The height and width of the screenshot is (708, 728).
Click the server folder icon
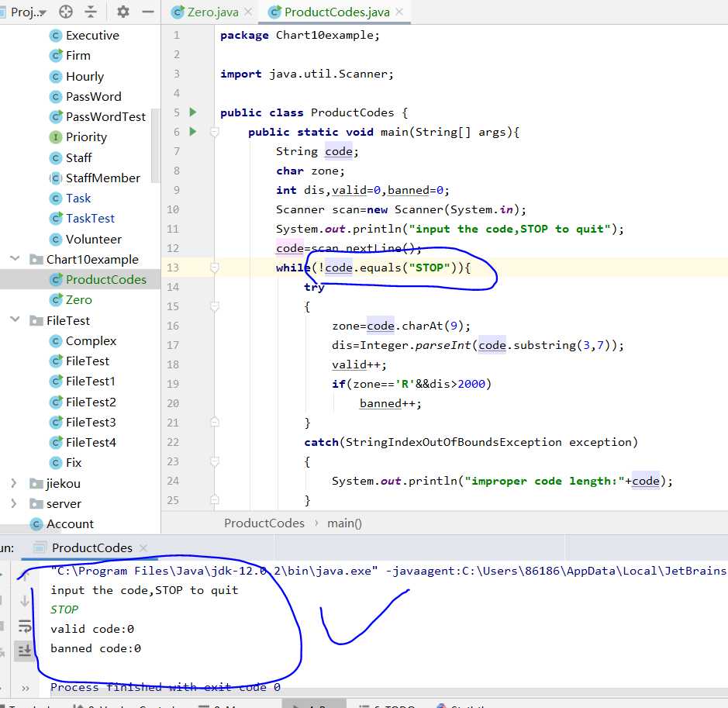36,504
